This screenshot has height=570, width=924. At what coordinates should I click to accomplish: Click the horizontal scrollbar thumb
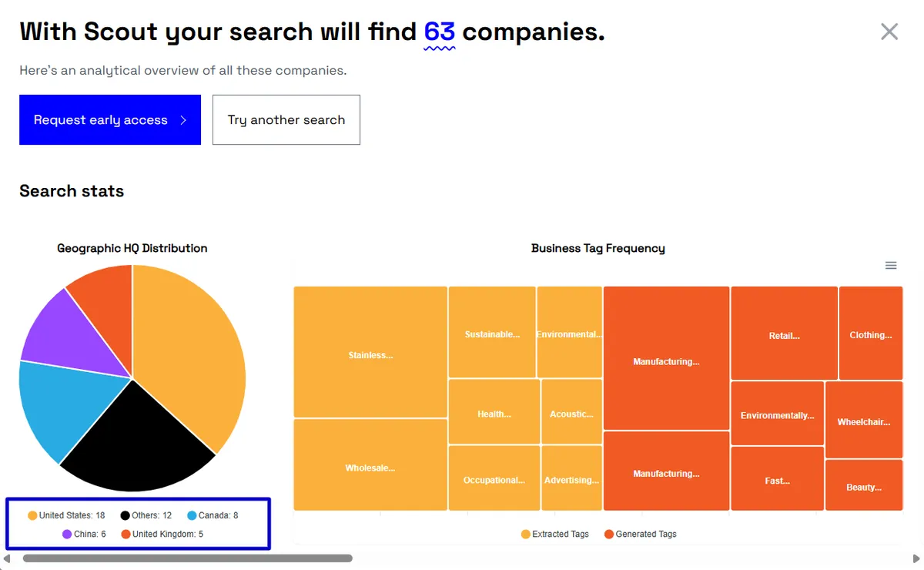(187, 558)
